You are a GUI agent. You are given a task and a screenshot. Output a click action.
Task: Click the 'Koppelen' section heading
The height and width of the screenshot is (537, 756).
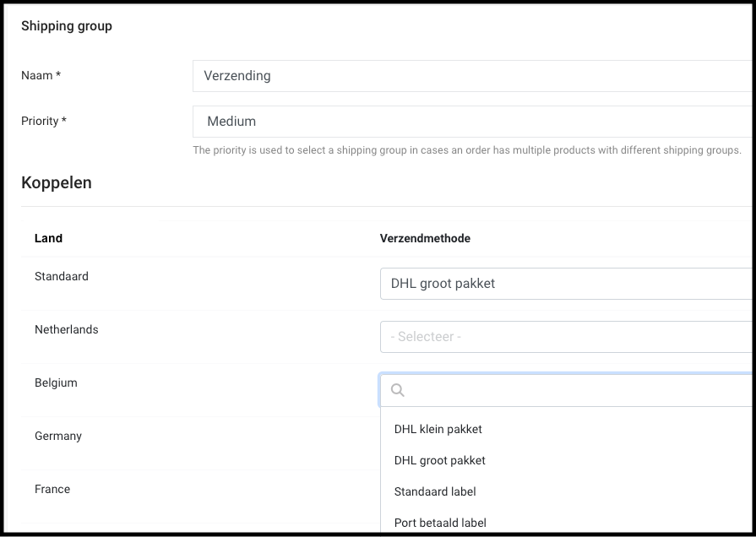pos(57,182)
